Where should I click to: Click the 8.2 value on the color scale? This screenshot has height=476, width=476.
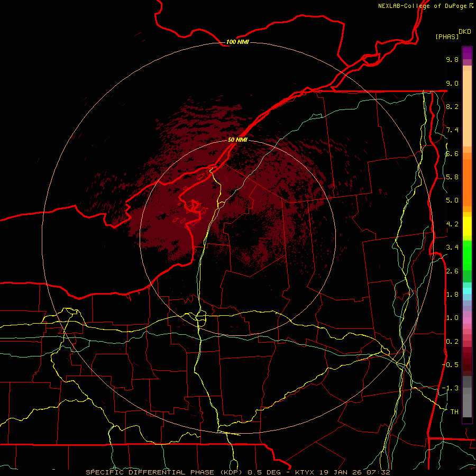coord(452,106)
